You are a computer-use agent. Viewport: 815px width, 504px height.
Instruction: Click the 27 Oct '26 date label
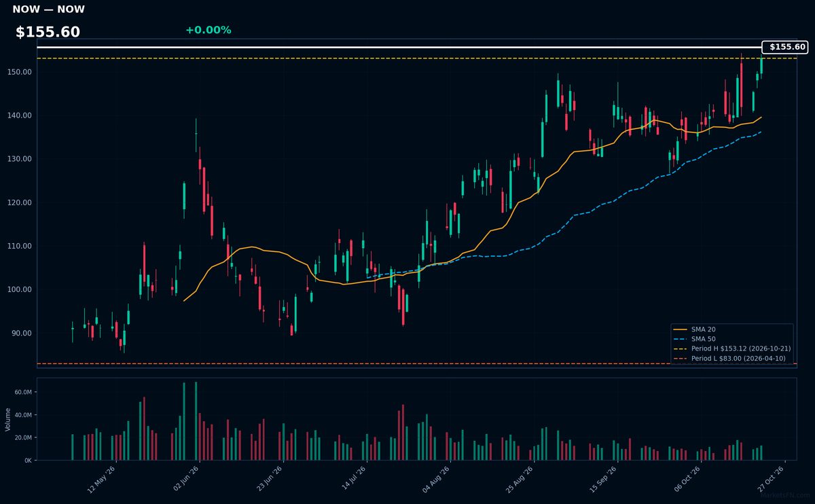pyautogui.click(x=771, y=480)
